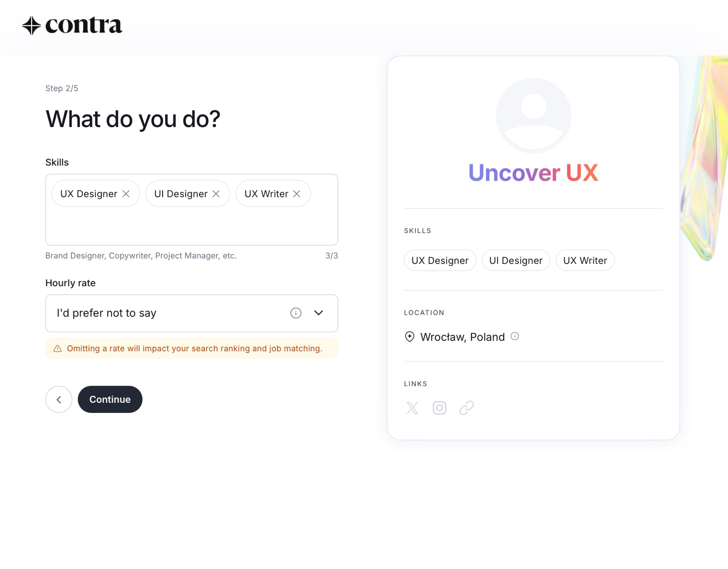This screenshot has height=569, width=728.
Task: Click the link/chain icon in Links
Action: pyautogui.click(x=466, y=408)
